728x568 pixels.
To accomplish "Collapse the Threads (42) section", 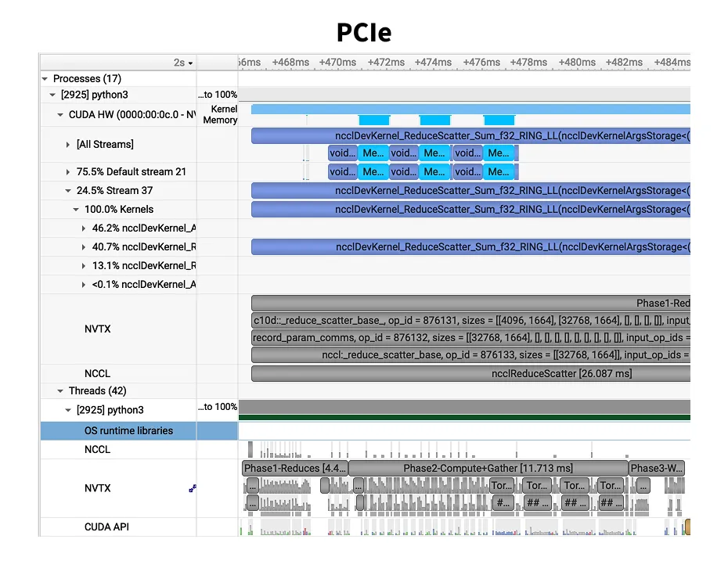I will pyautogui.click(x=59, y=390).
